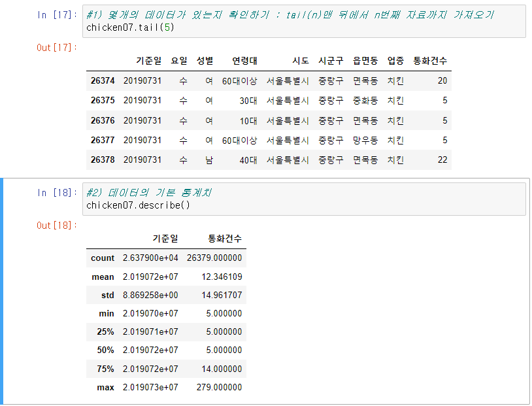Click the 279.000000 max value
This screenshot has width=532, height=406.
coord(219,387)
